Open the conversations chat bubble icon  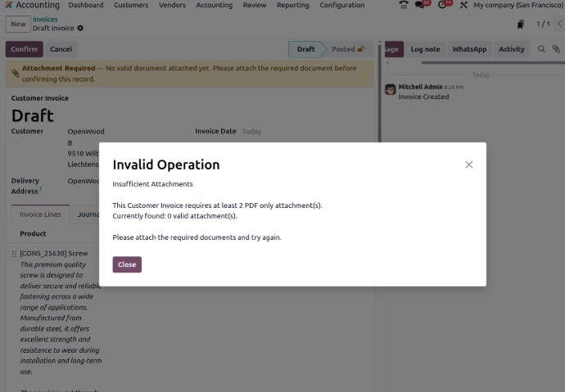(x=421, y=5)
